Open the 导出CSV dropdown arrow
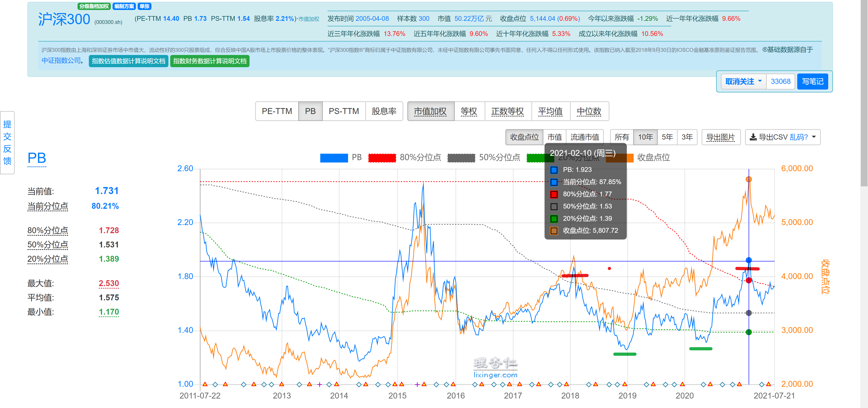 click(814, 137)
